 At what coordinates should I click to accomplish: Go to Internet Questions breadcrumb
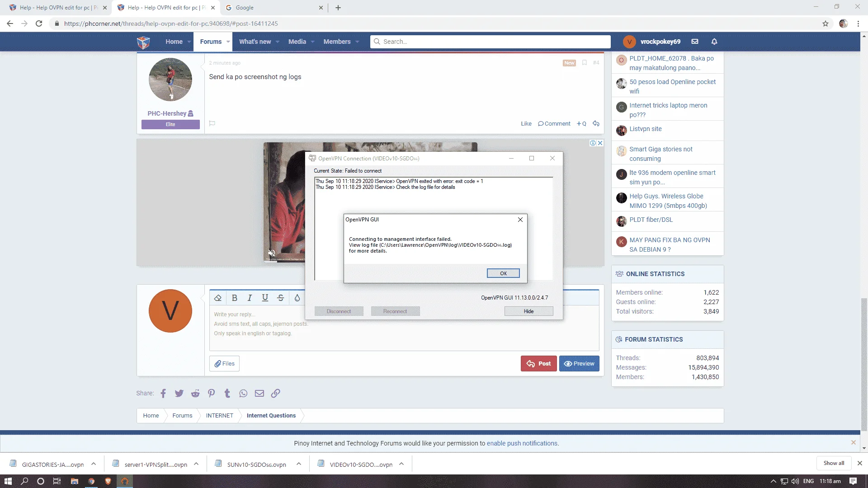click(x=271, y=416)
